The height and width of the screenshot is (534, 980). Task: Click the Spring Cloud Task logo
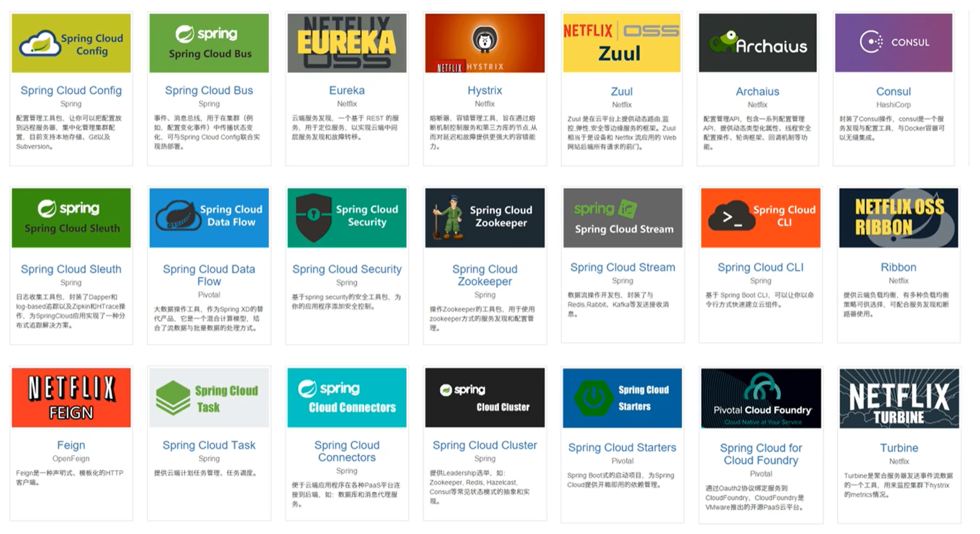(209, 398)
